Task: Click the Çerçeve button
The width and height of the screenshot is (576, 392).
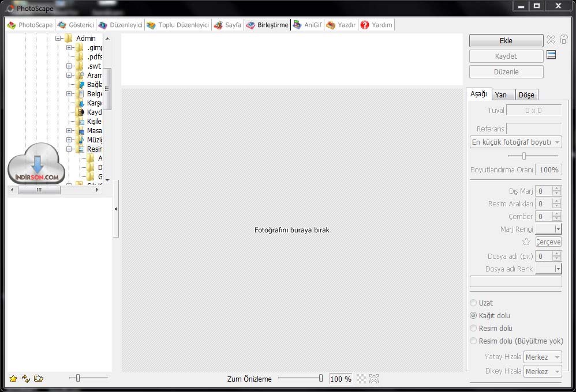Action: 548,242
